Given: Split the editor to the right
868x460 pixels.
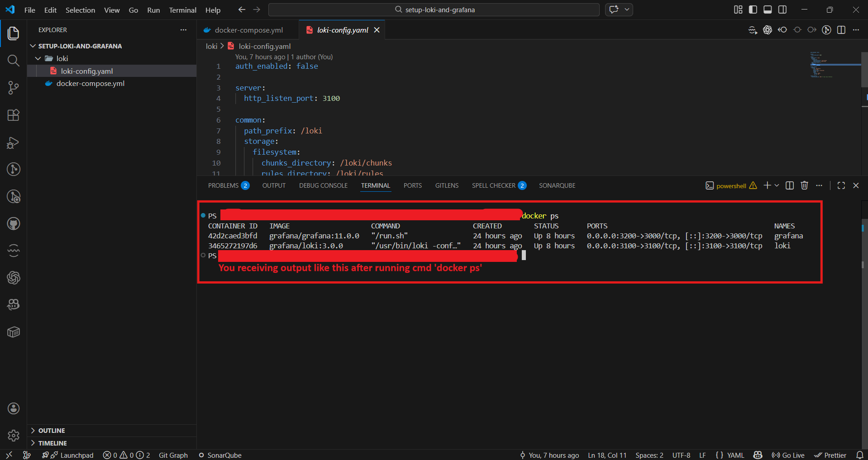Looking at the screenshot, I should [841, 30].
